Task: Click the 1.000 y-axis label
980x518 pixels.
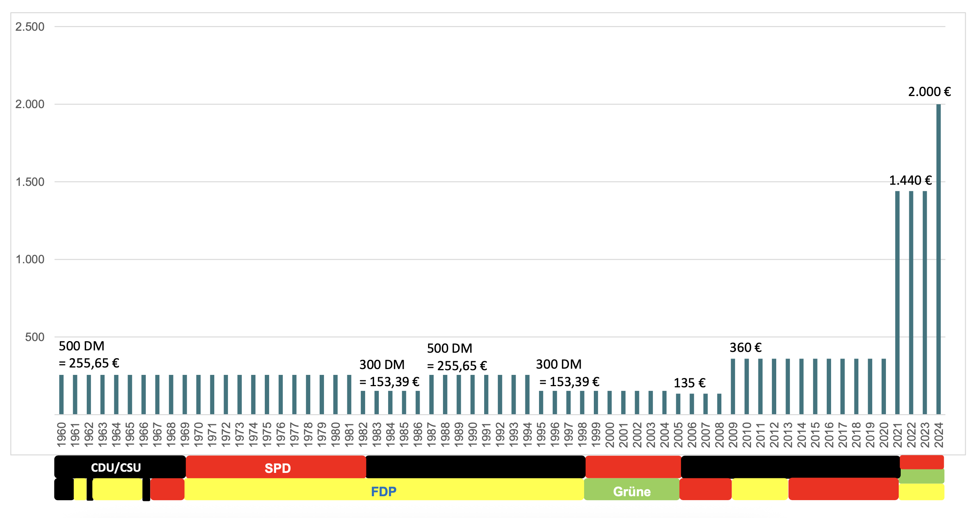Action: pos(30,259)
